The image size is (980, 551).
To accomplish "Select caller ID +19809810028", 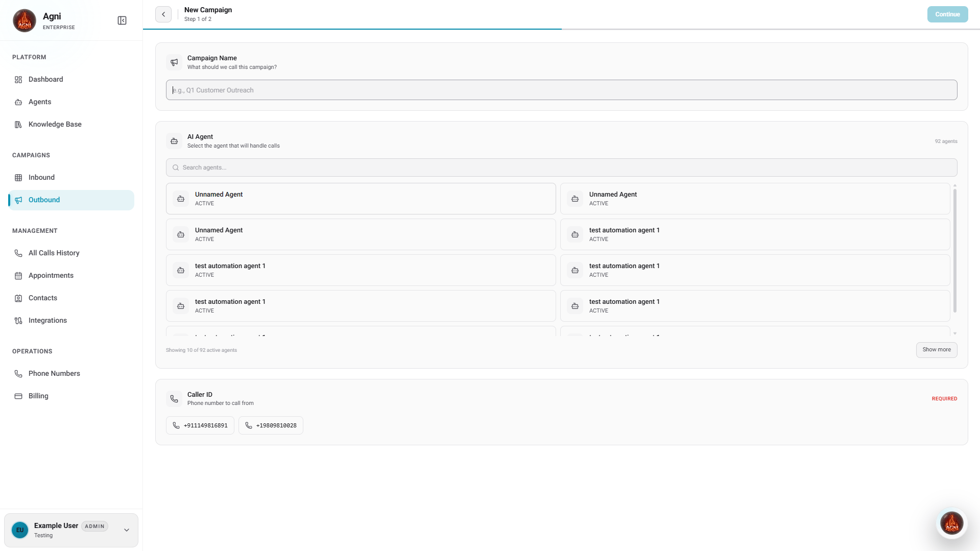I will tap(271, 425).
